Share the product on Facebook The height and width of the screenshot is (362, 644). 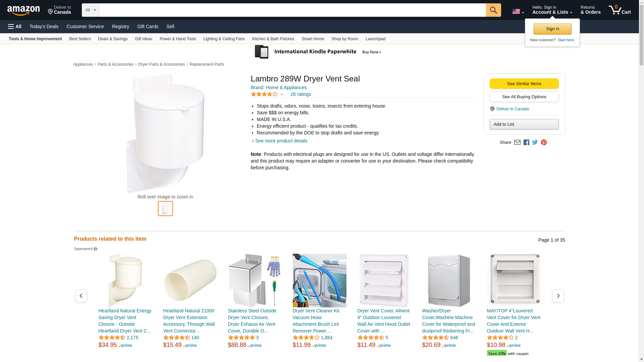(x=526, y=142)
